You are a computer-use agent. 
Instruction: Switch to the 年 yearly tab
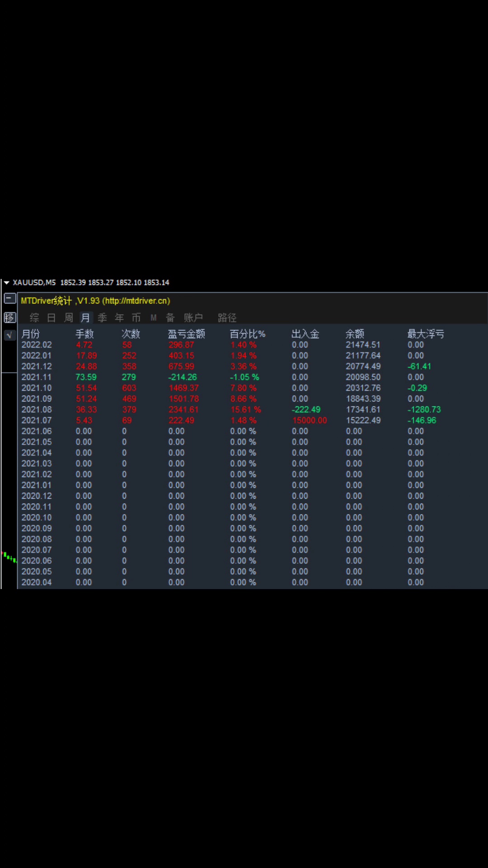tap(119, 318)
